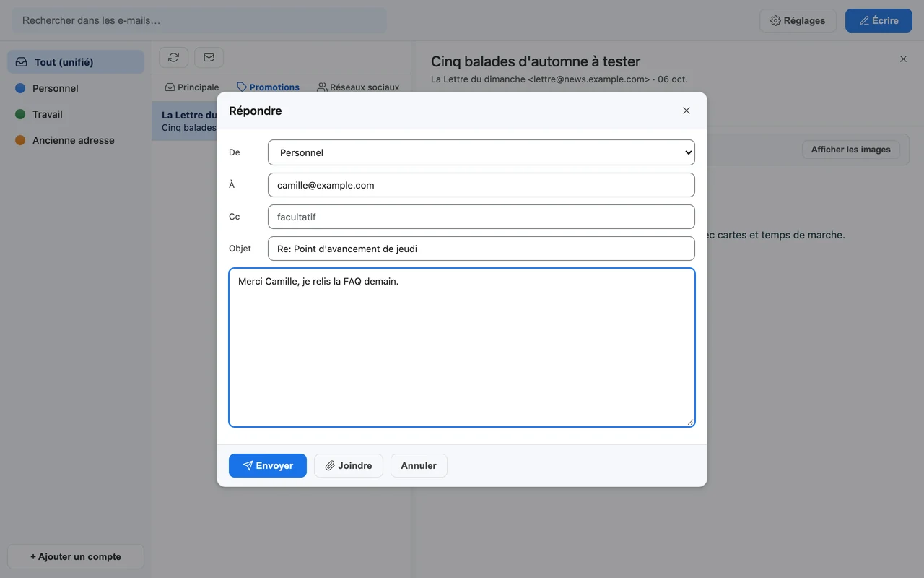This screenshot has width=924, height=578.
Task: Click the email search box
Action: click(199, 20)
